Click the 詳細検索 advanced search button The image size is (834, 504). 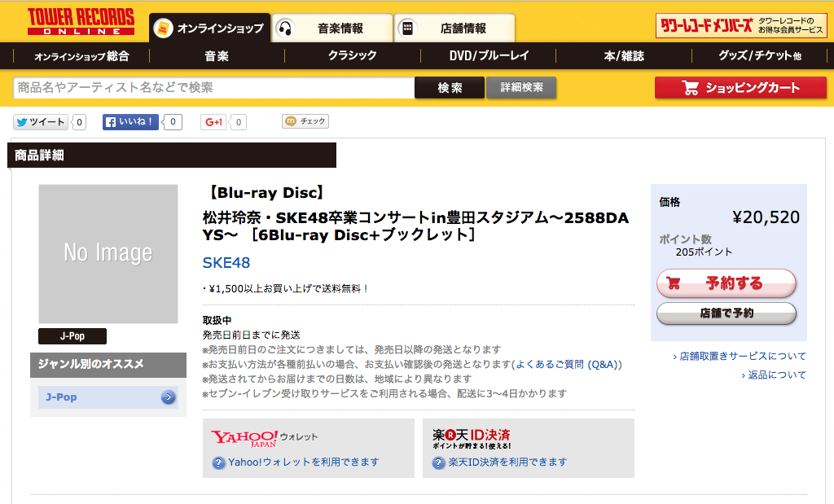pyautogui.click(x=521, y=88)
